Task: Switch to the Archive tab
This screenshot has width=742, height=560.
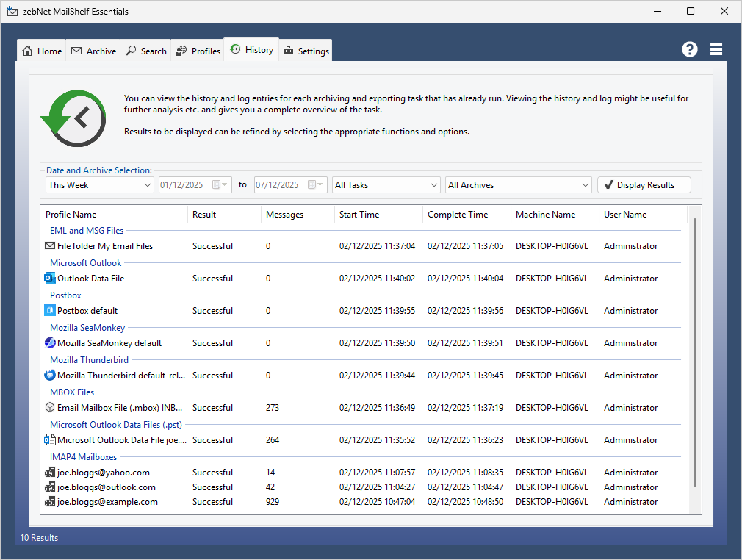Action: (x=93, y=51)
